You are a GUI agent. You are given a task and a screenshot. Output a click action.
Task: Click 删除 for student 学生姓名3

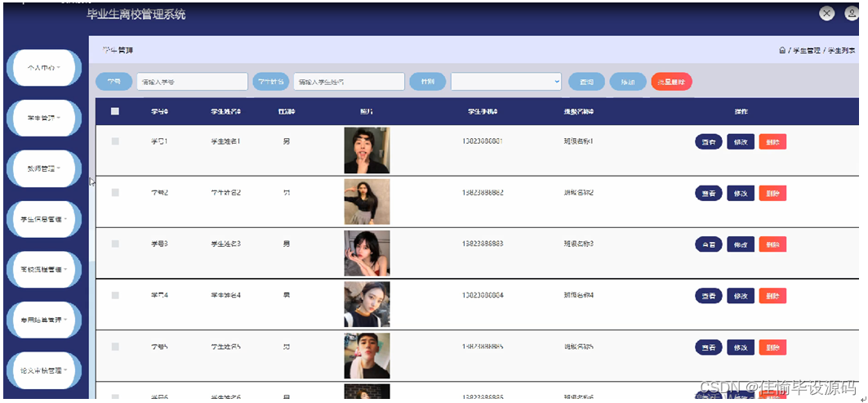pos(772,244)
